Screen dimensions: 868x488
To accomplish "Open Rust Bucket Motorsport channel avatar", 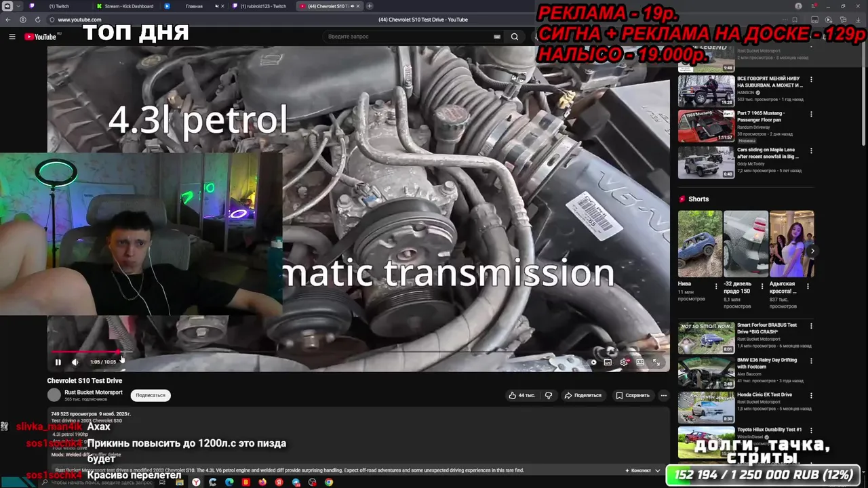I will click(x=54, y=395).
